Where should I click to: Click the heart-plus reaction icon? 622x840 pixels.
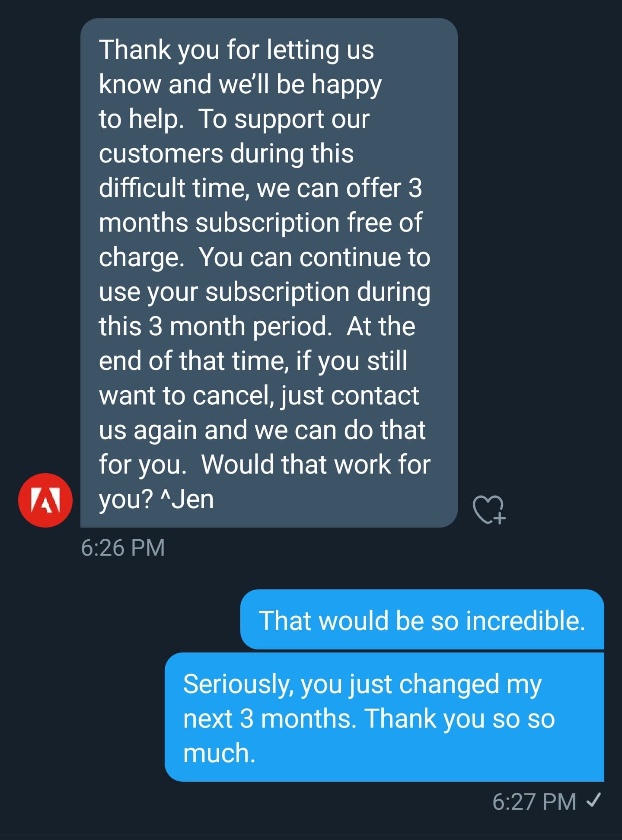pos(489,509)
